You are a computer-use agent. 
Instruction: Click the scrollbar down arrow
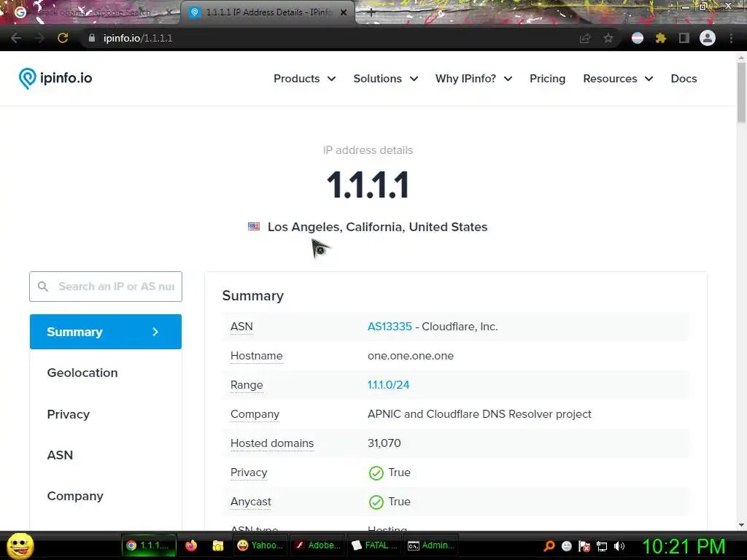(741, 525)
